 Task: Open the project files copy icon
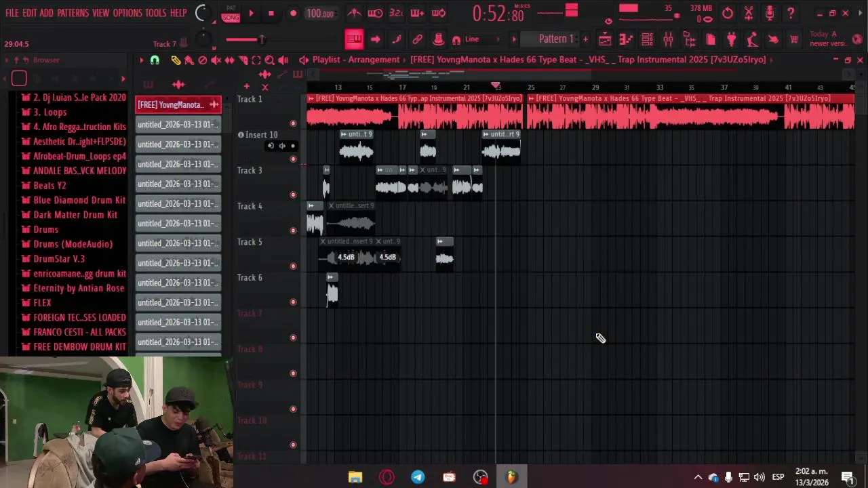pos(711,39)
